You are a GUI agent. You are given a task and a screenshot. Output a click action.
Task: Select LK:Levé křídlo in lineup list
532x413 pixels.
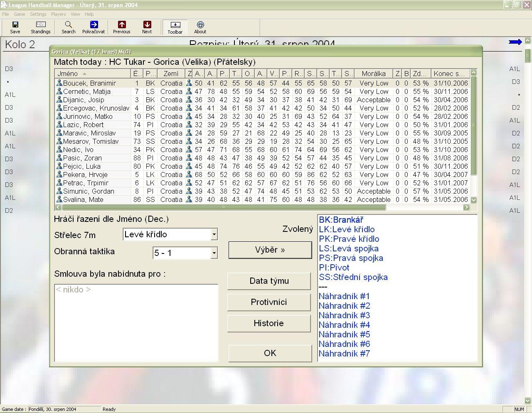[347, 229]
